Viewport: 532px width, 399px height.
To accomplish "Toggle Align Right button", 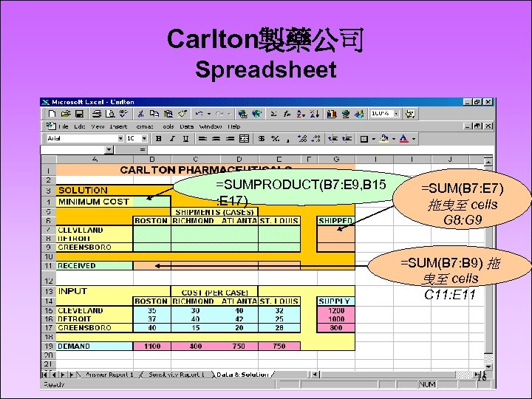I will [230, 138].
